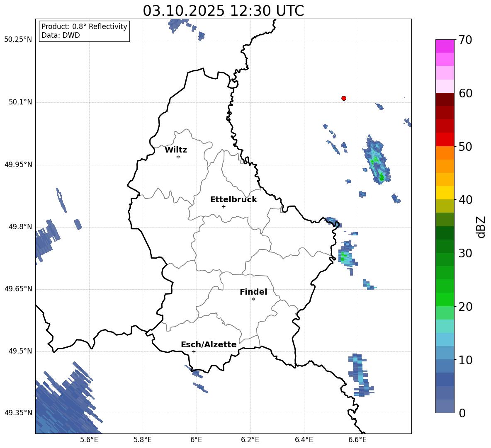Click the 10 value on the colorbar
The width and height of the screenshot is (491, 448).
tap(465, 360)
